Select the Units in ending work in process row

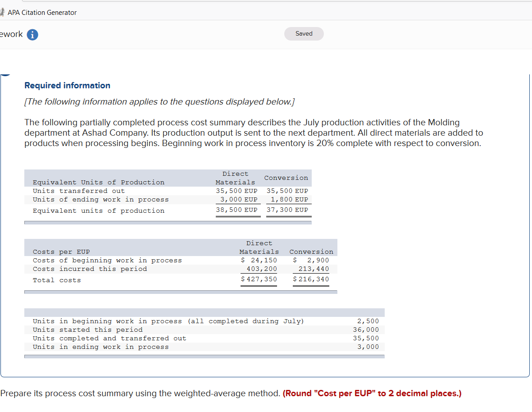tap(79, 347)
